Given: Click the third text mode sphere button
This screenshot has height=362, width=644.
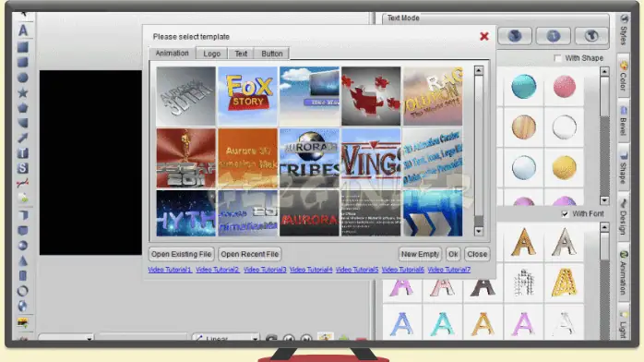Looking at the screenshot, I should tap(591, 36).
